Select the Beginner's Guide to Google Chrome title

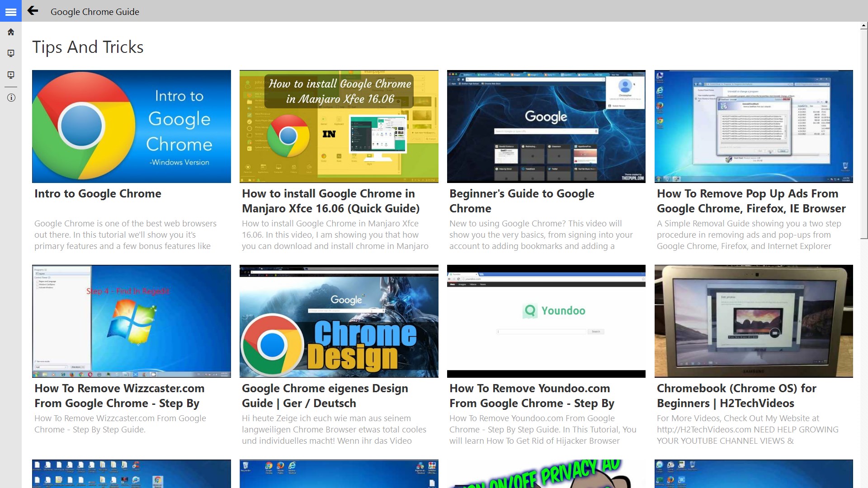click(x=521, y=201)
